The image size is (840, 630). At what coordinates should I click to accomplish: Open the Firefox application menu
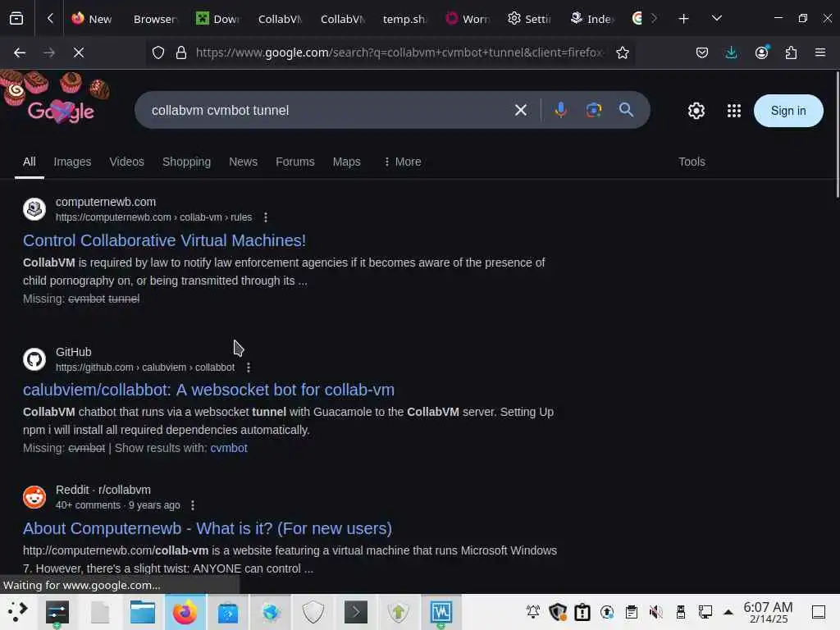[820, 52]
